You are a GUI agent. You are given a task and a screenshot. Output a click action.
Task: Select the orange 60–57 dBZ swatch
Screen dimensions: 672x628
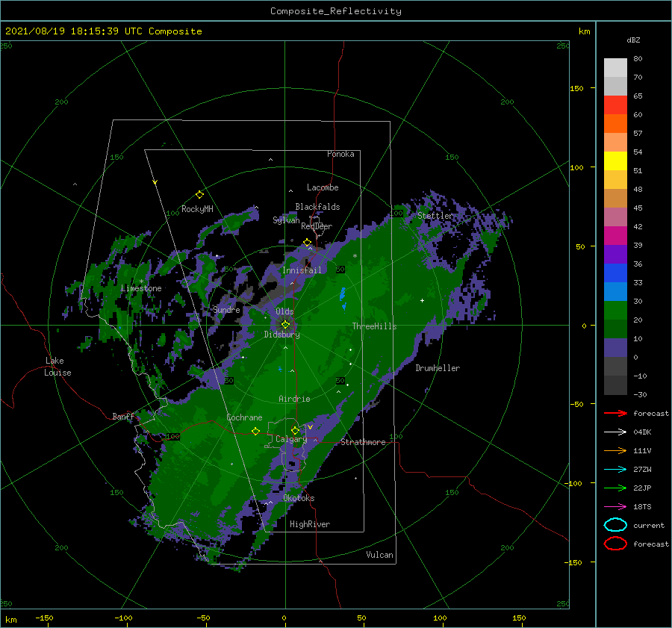click(615, 124)
